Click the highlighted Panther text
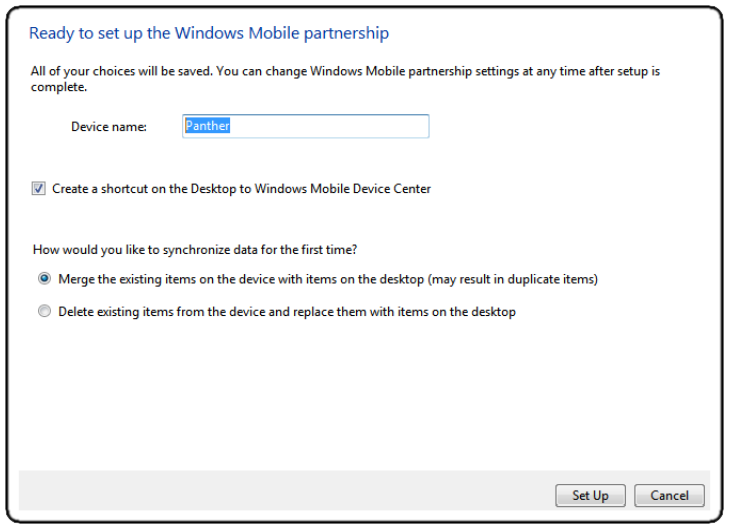 pos(207,126)
